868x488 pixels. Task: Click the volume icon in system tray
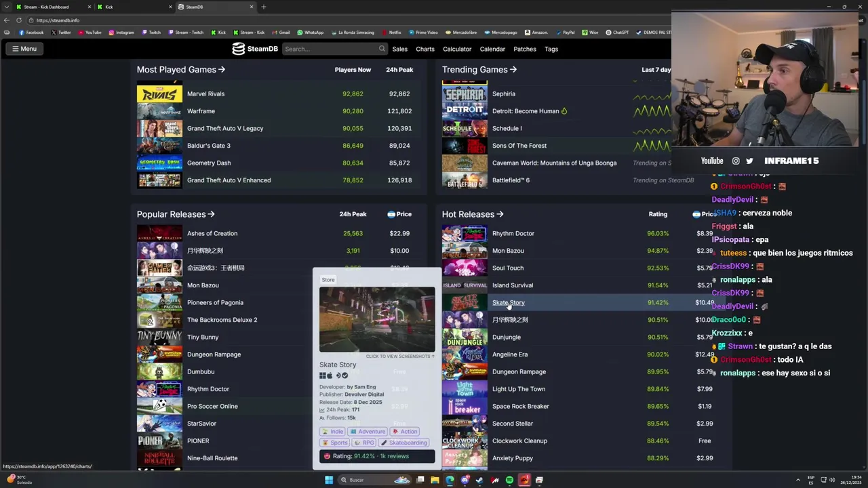[832, 480]
